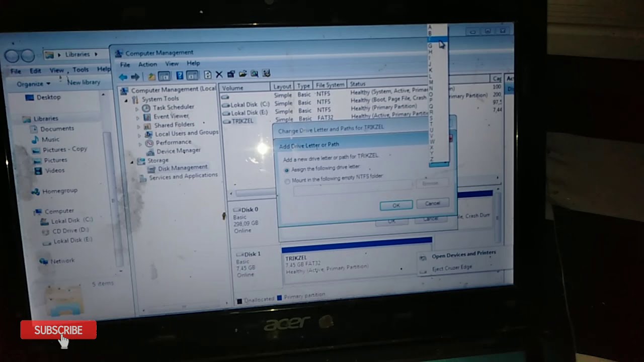
Task: Open View menu in Computer Management
Action: pos(172,64)
